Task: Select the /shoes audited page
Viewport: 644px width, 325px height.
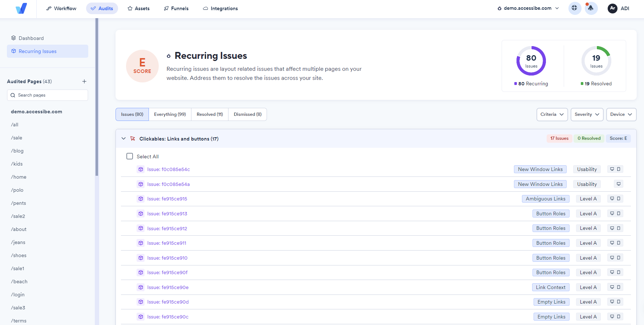Action: [x=19, y=255]
